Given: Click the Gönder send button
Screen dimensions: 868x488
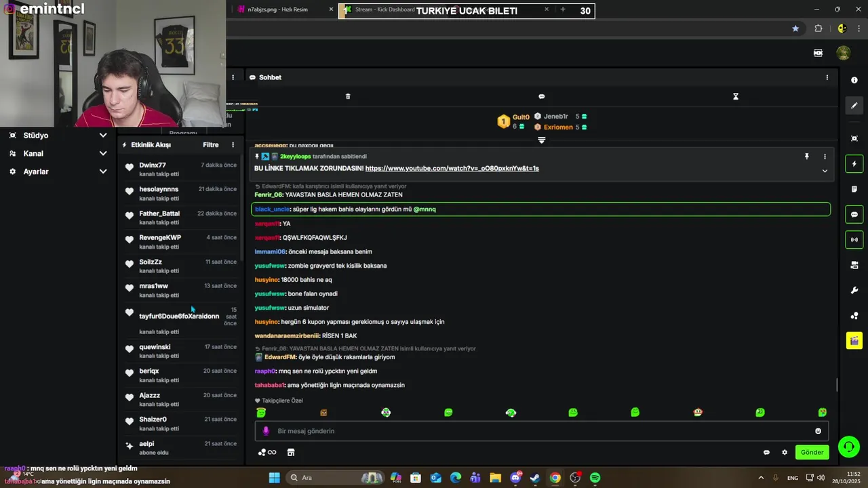Looking at the screenshot, I should (812, 452).
